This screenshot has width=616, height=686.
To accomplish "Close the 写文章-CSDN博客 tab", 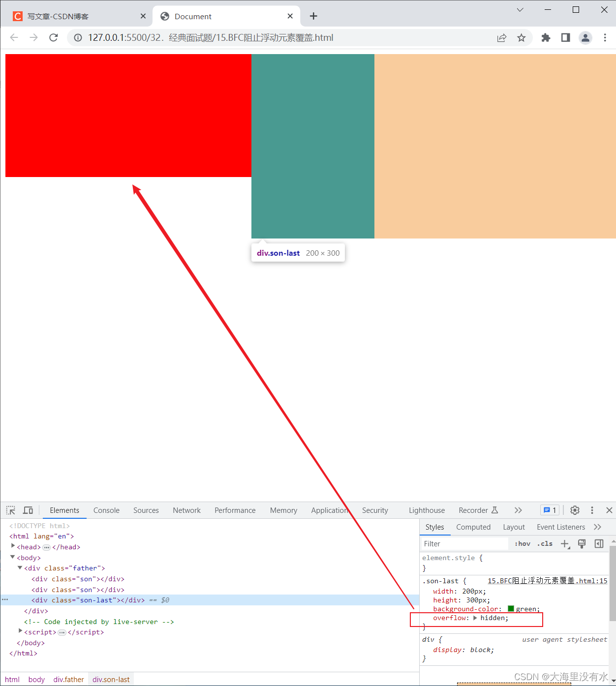I will [143, 16].
